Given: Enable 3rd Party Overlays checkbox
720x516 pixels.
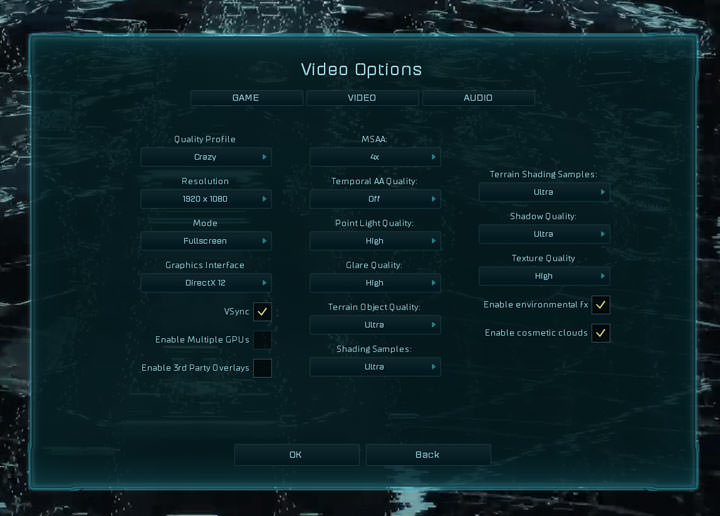Looking at the screenshot, I should [x=262, y=368].
